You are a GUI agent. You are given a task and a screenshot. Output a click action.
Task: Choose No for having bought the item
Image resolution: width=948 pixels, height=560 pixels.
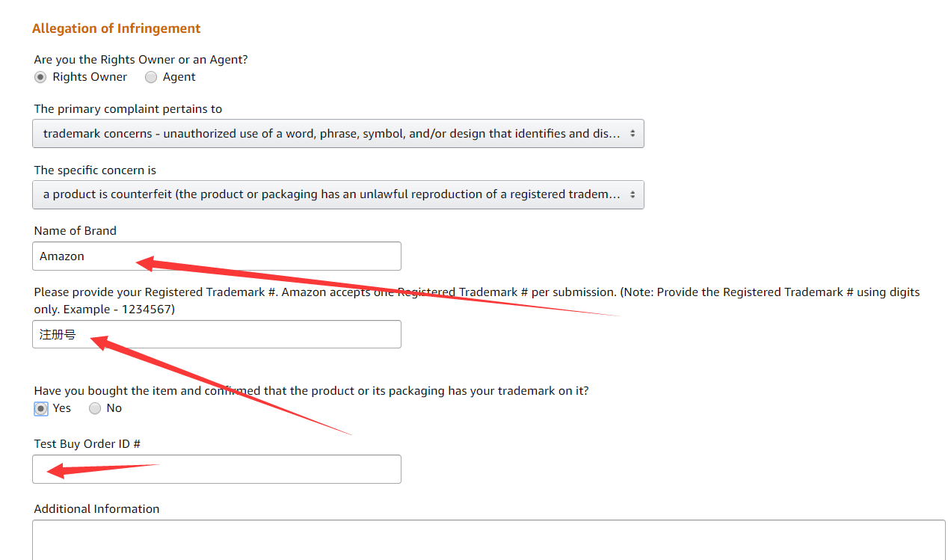95,408
